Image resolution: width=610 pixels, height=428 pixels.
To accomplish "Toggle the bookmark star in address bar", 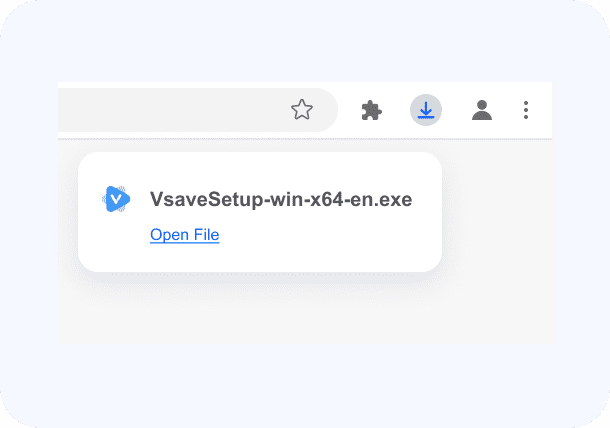I will point(302,110).
